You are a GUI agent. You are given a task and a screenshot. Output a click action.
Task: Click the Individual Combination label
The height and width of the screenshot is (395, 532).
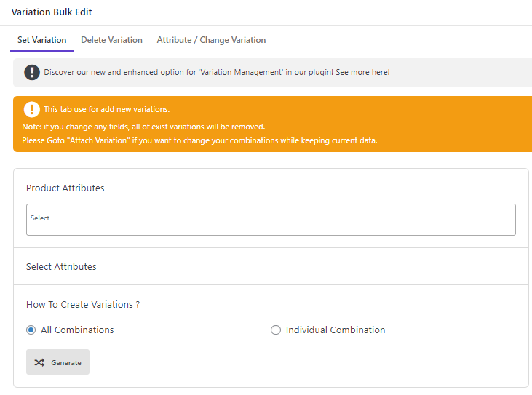click(336, 330)
